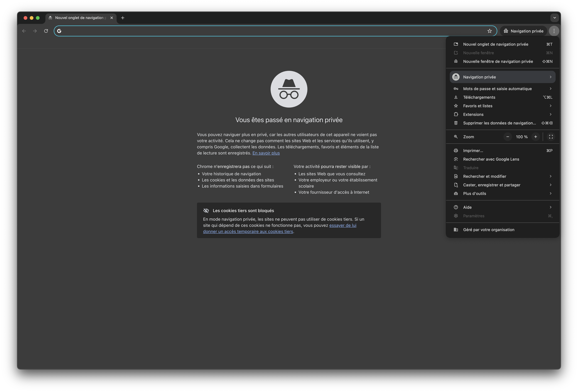Increase zoom with the plus button
This screenshot has width=578, height=392.
536,137
